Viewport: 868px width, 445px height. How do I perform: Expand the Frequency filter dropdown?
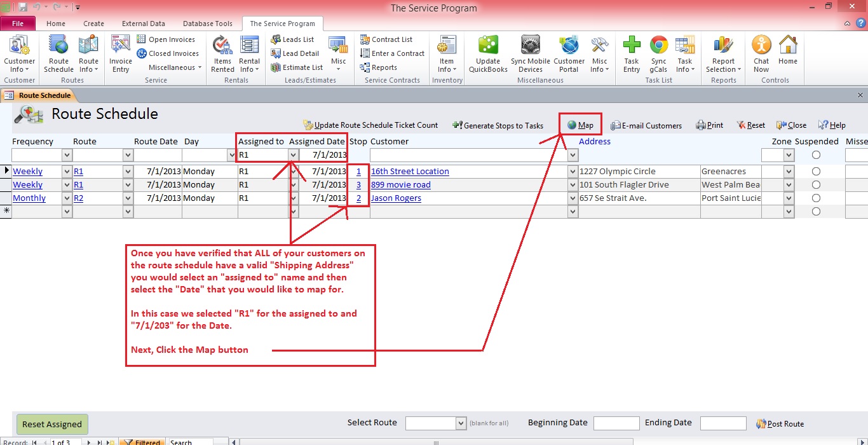(67, 155)
